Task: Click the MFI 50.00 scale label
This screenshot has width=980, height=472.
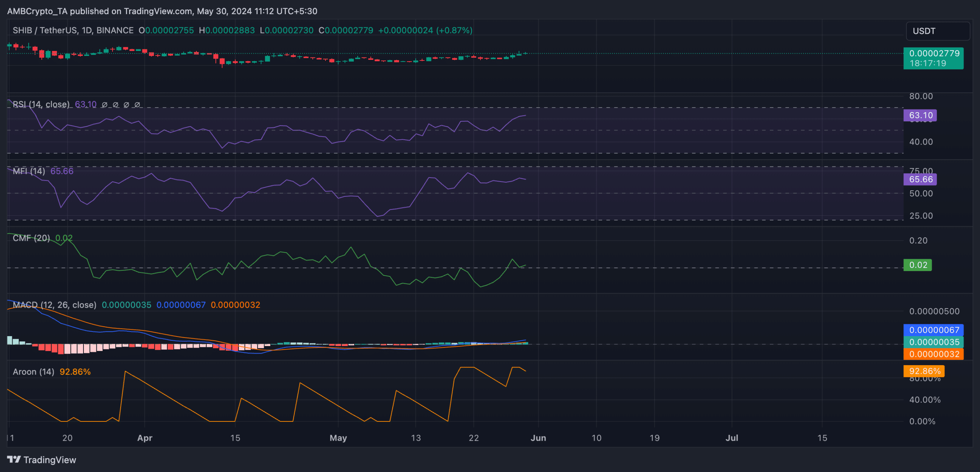Action: coord(921,193)
